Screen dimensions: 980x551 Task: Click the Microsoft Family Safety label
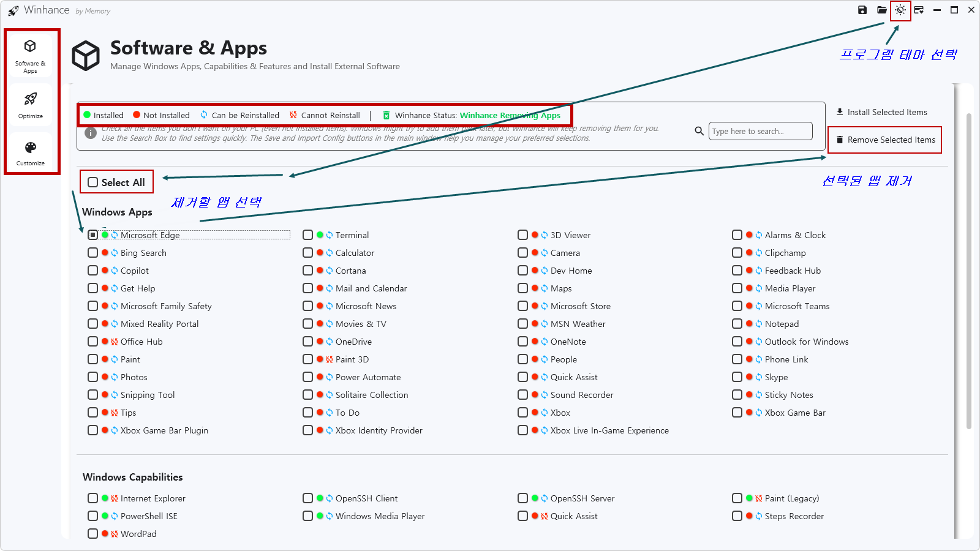tap(166, 306)
